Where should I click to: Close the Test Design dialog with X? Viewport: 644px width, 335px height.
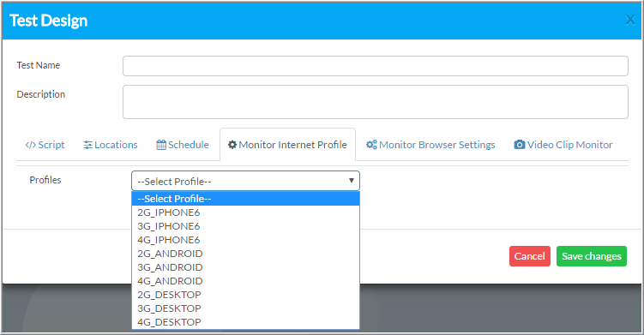(630, 20)
